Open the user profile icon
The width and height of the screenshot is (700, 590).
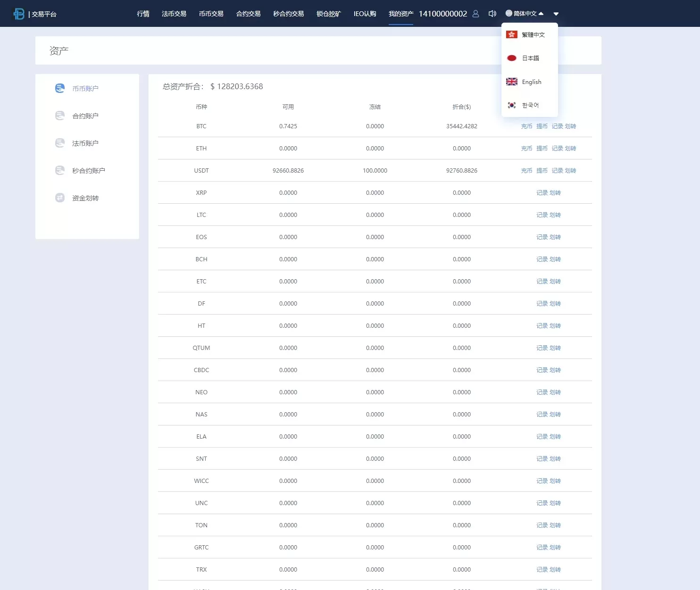point(475,14)
